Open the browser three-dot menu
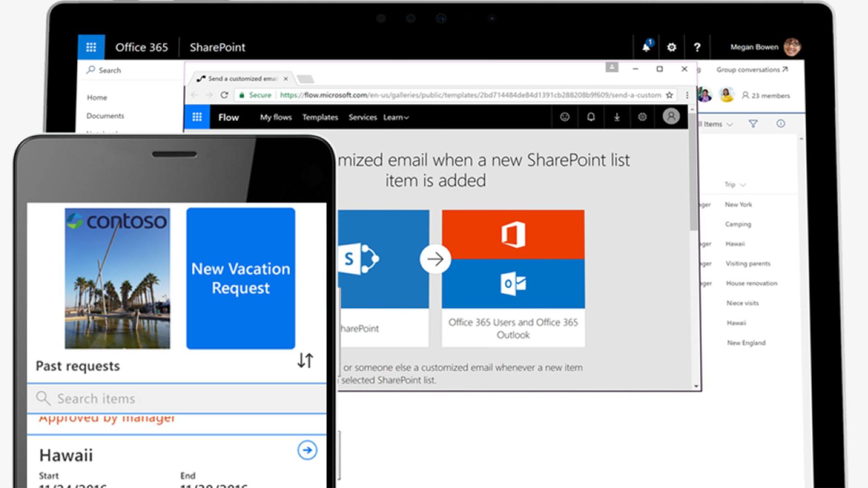 click(687, 95)
